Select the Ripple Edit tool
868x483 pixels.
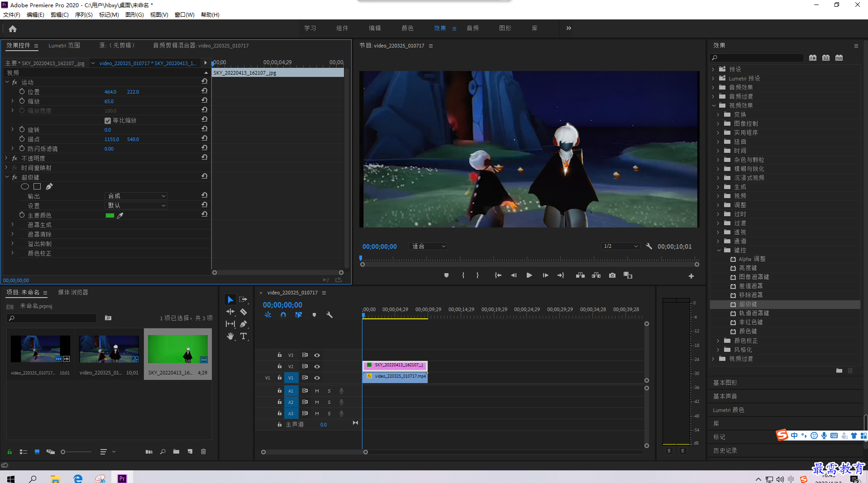230,312
